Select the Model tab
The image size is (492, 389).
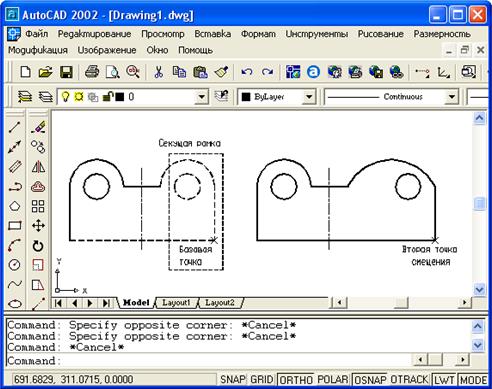[x=136, y=303]
